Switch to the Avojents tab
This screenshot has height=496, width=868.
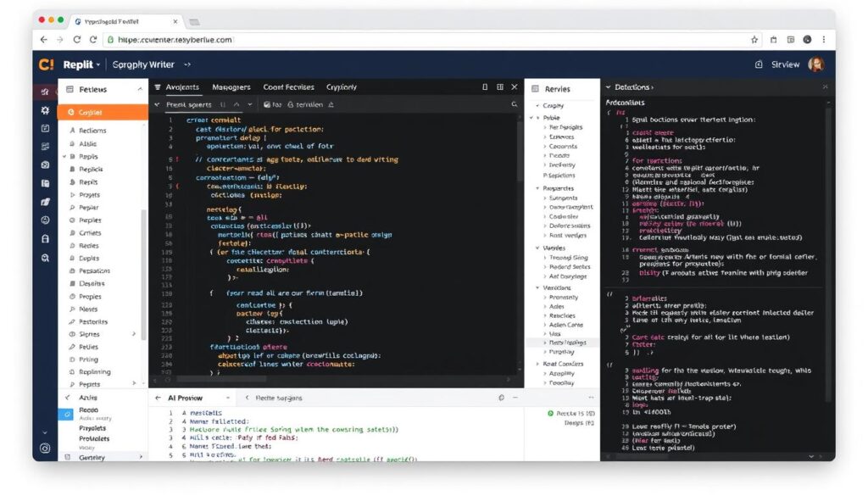(x=182, y=87)
